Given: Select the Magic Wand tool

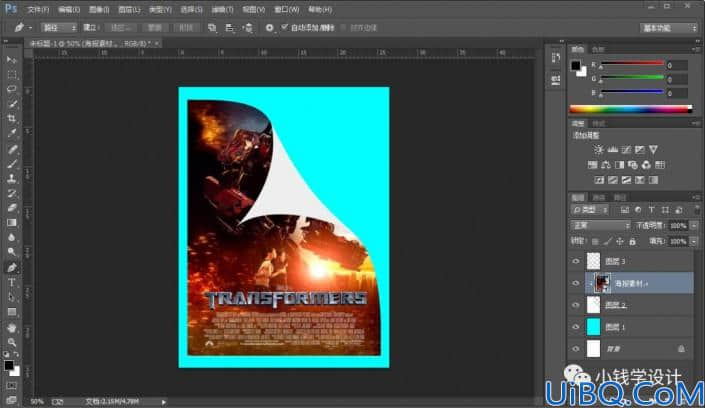Looking at the screenshot, I should point(12,104).
